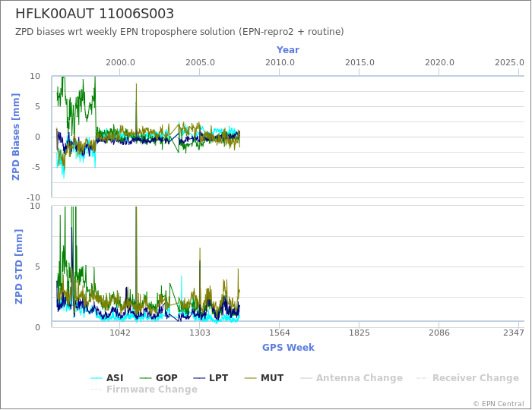Click the Year axis title
This screenshot has height=410, width=532.
point(288,50)
